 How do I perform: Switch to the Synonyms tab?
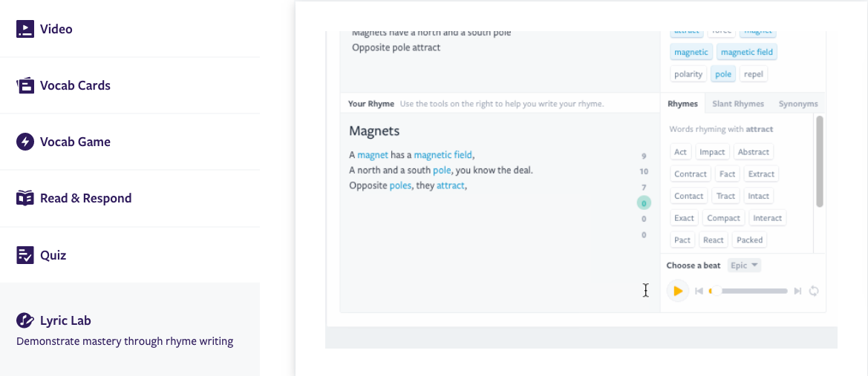click(x=798, y=104)
